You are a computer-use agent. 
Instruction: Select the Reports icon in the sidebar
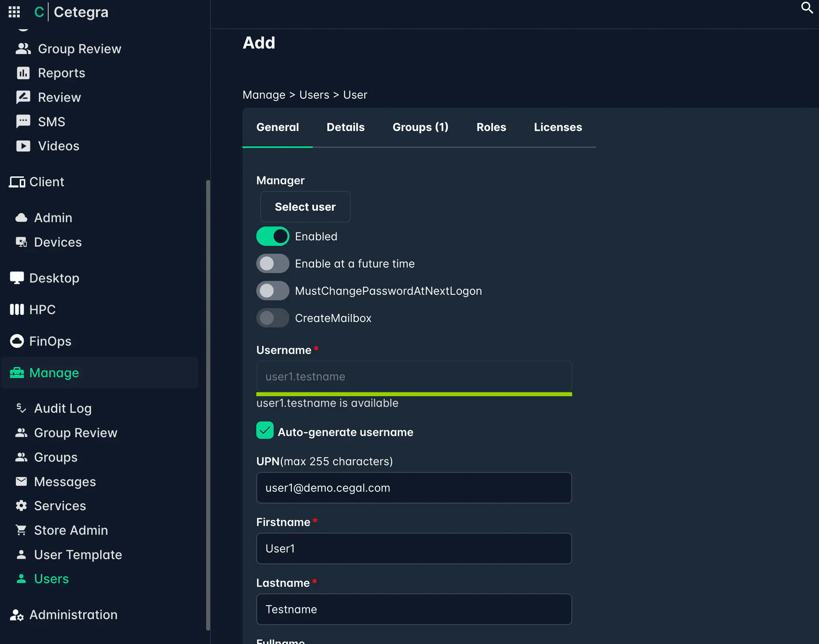[23, 73]
